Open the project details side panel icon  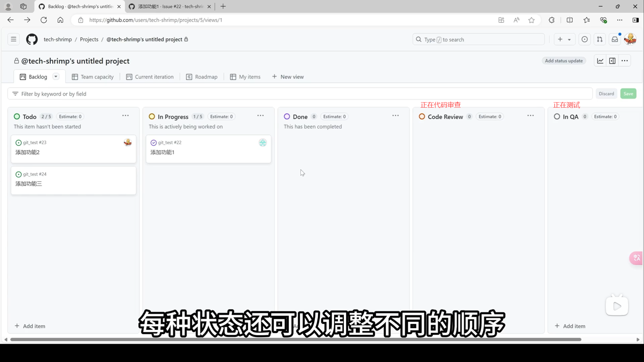(x=612, y=61)
